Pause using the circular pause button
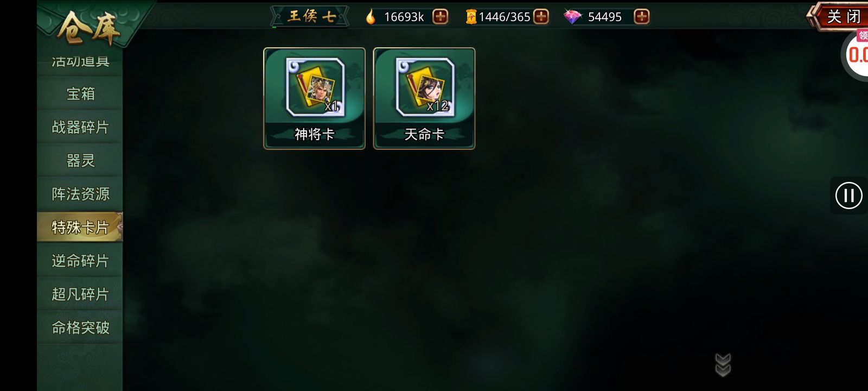 [849, 195]
